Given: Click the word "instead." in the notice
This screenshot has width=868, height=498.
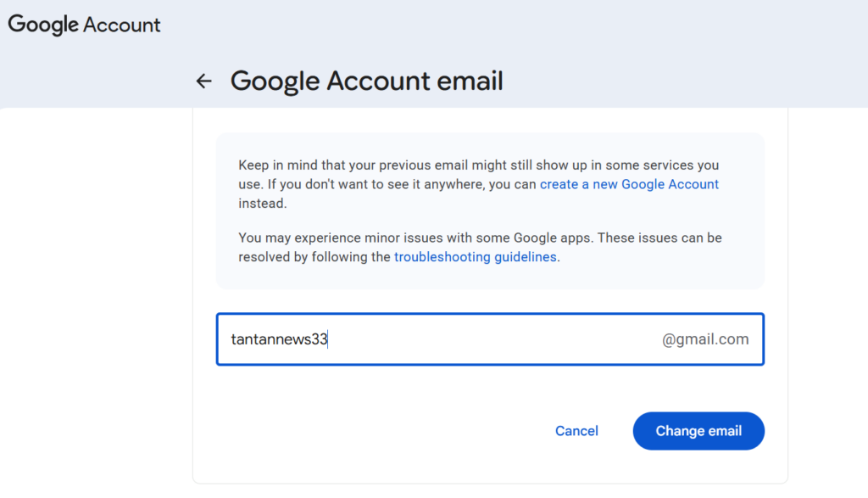Looking at the screenshot, I should click(x=263, y=204).
